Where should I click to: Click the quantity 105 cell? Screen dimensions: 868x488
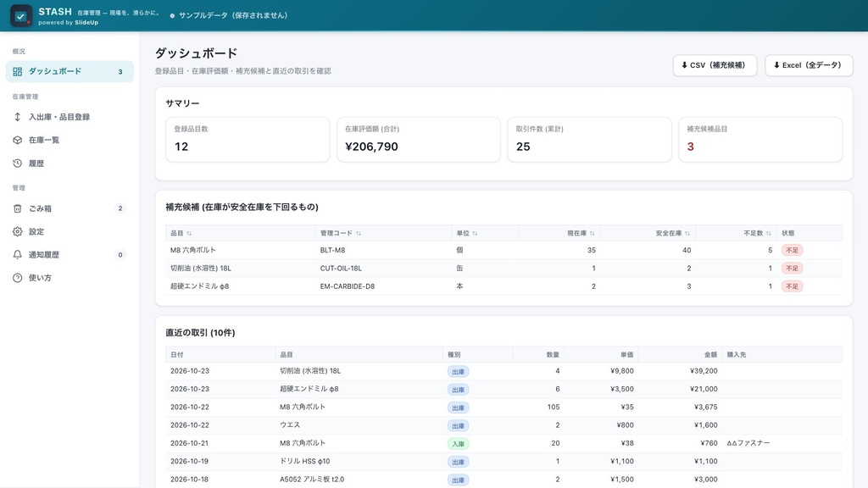554,407
